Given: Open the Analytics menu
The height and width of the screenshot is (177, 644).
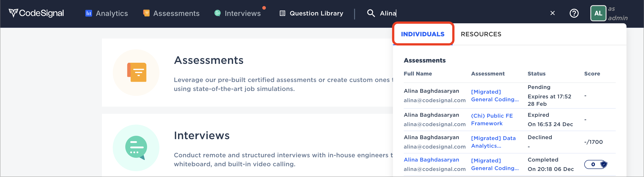Looking at the screenshot, I should click(x=106, y=13).
